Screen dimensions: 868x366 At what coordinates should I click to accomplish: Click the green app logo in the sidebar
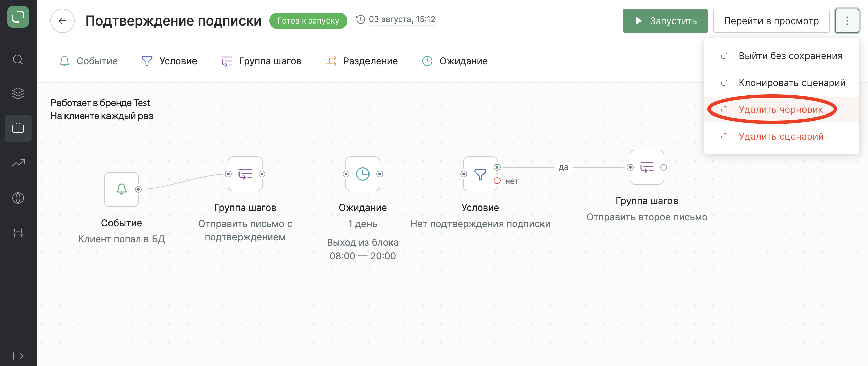click(x=18, y=17)
